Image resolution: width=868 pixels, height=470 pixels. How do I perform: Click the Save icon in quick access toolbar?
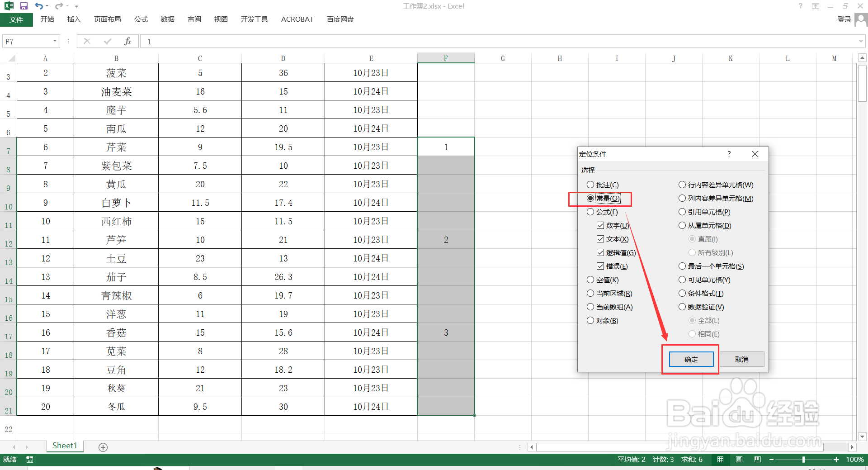tap(24, 6)
